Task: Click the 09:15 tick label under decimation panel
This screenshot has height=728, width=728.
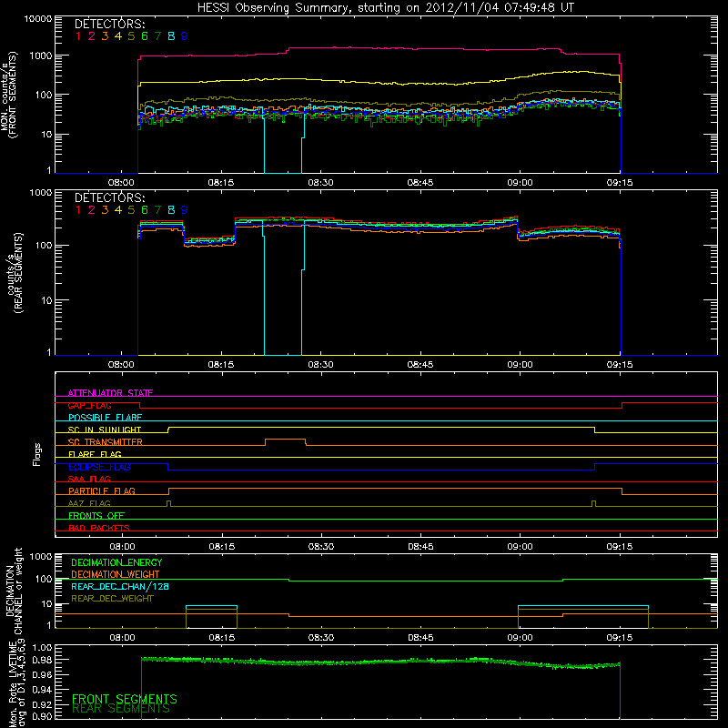Action: tap(620, 638)
